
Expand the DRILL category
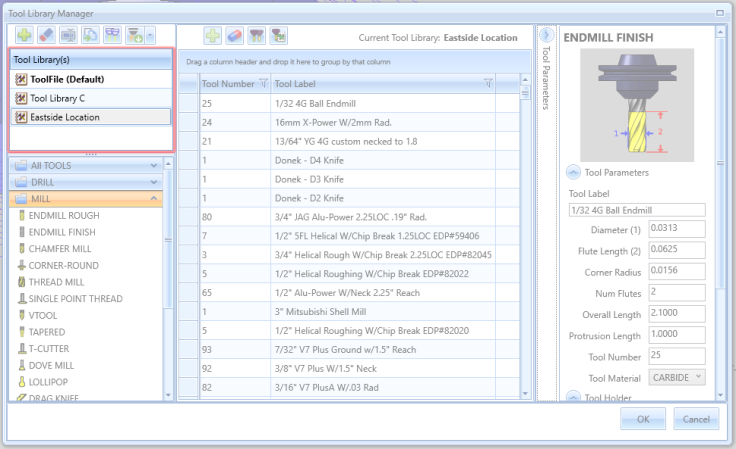pyautogui.click(x=86, y=182)
